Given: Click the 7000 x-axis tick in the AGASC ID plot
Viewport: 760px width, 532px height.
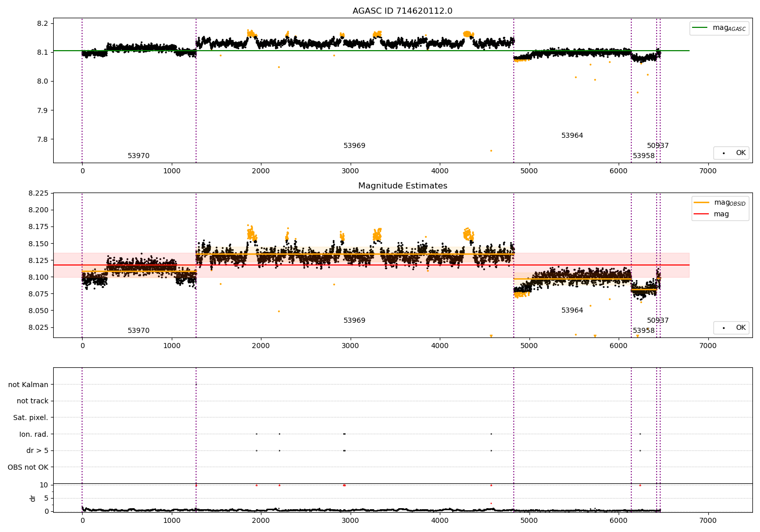Looking at the screenshot, I should [x=708, y=171].
